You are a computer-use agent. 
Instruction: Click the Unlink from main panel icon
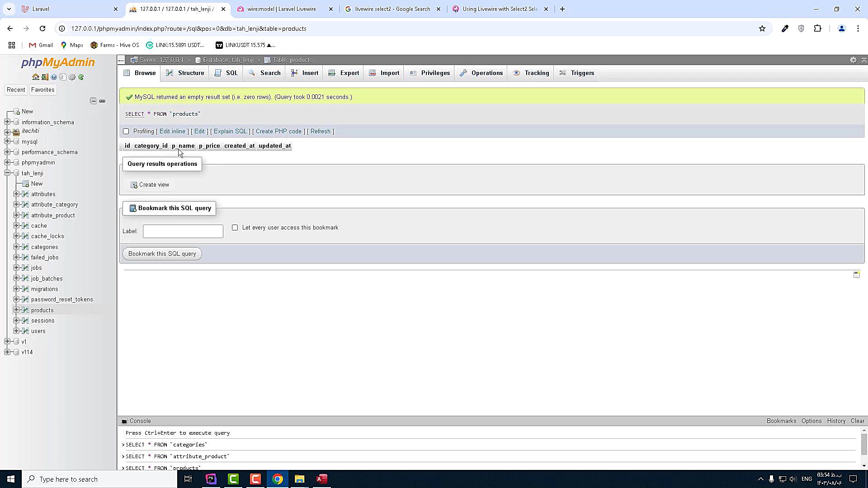(102, 101)
